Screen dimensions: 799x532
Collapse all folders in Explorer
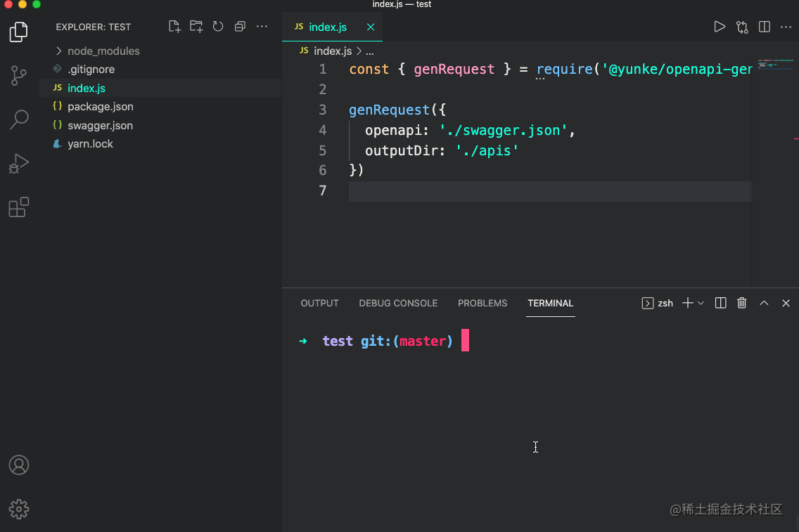240,27
